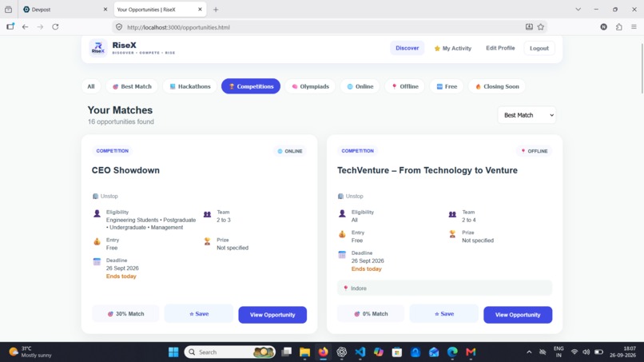Bookmark this page with the star icon
Screen dimensions: 644x362
click(x=540, y=26)
